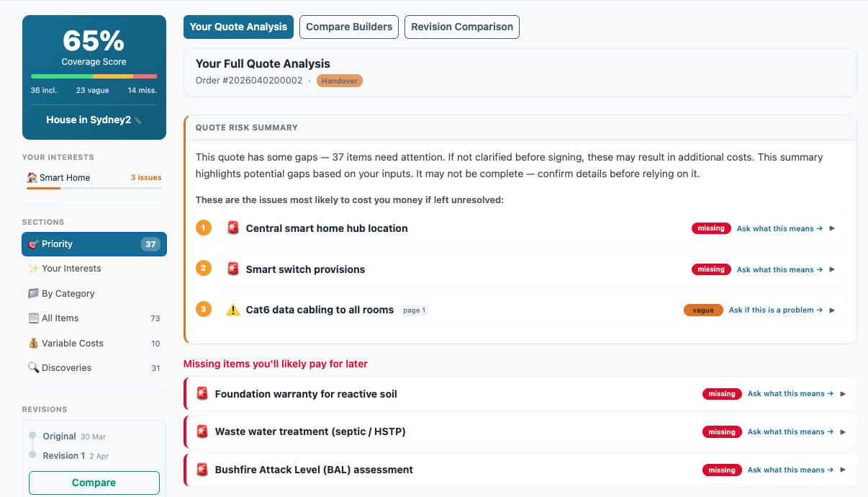Click the page 1 tag on Cat6 item
Image resolution: width=868 pixels, height=497 pixels.
click(414, 310)
